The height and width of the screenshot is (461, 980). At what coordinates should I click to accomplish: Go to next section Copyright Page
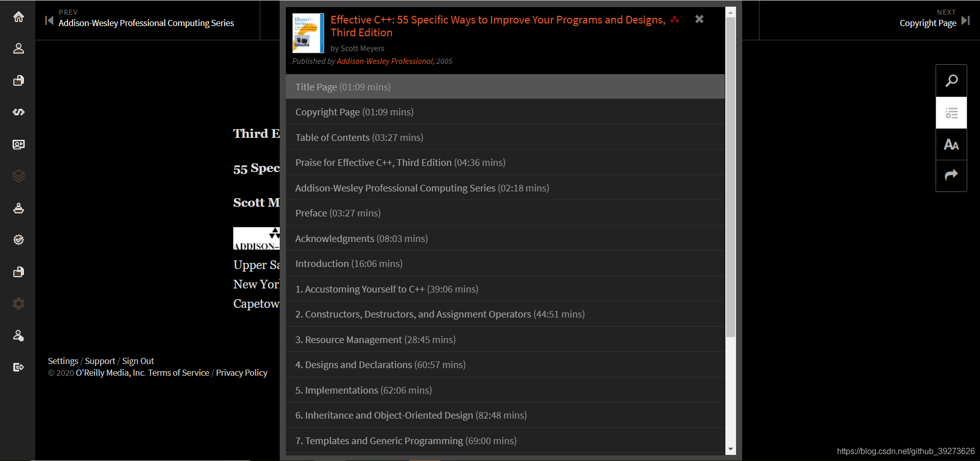pos(928,23)
